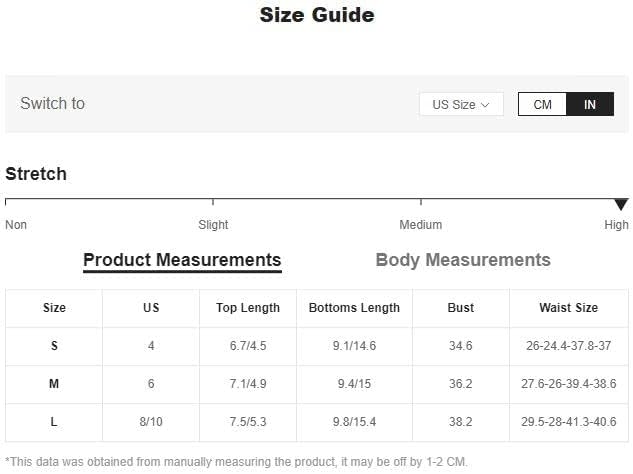The image size is (633, 474).
Task: Click the Bust value 36.2
Action: [x=461, y=384]
